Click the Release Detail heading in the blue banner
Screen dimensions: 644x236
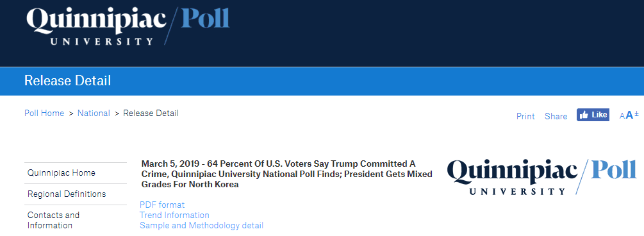pos(68,81)
